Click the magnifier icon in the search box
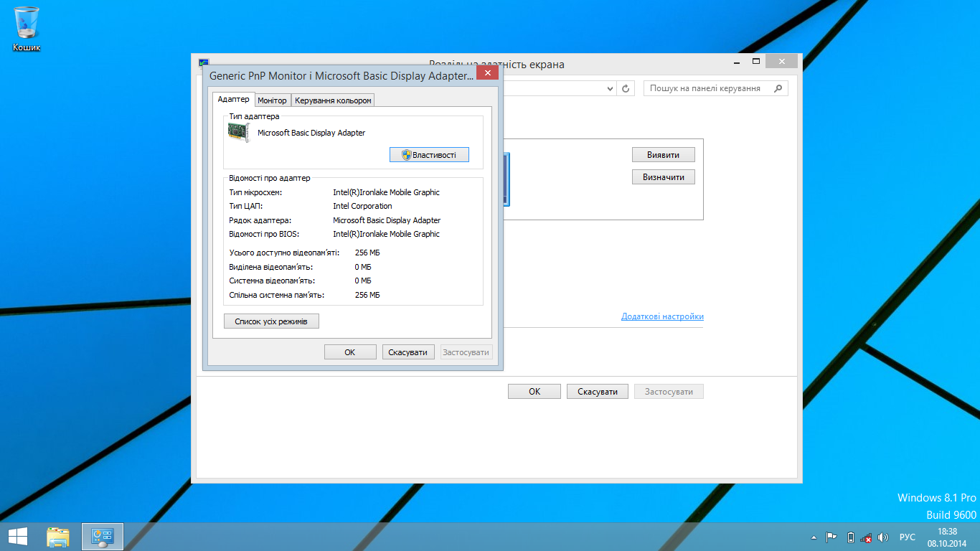Screen dimensions: 980x551 point(778,88)
